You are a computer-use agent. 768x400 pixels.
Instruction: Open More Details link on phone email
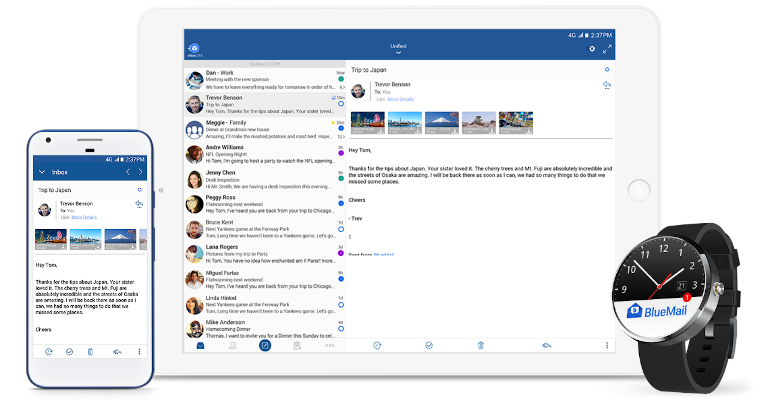(84, 217)
